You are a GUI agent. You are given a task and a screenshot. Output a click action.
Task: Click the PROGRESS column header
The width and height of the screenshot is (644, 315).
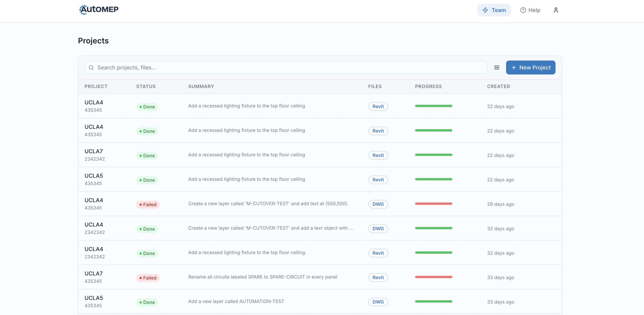click(x=428, y=87)
